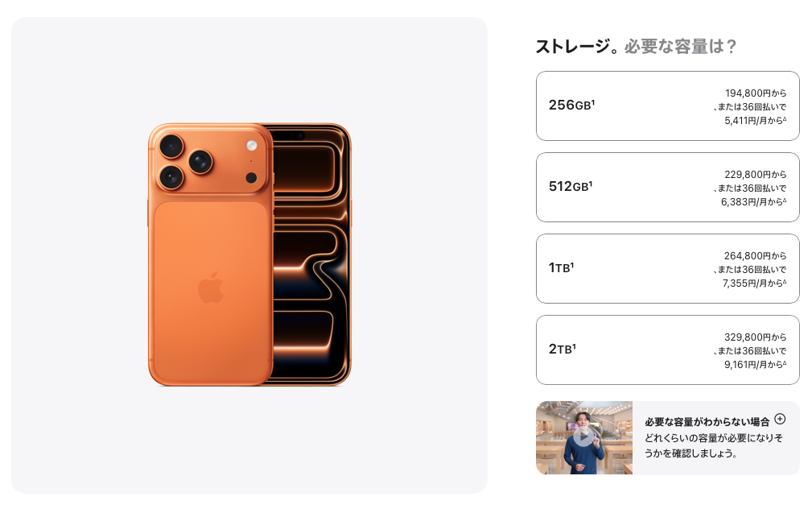Click footnote 1 beside 256GB label
812x513 pixels.
click(x=593, y=101)
